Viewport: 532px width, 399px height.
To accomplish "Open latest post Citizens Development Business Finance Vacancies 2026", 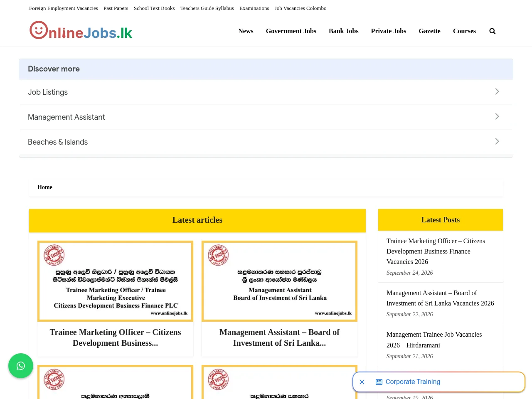I will [436, 251].
